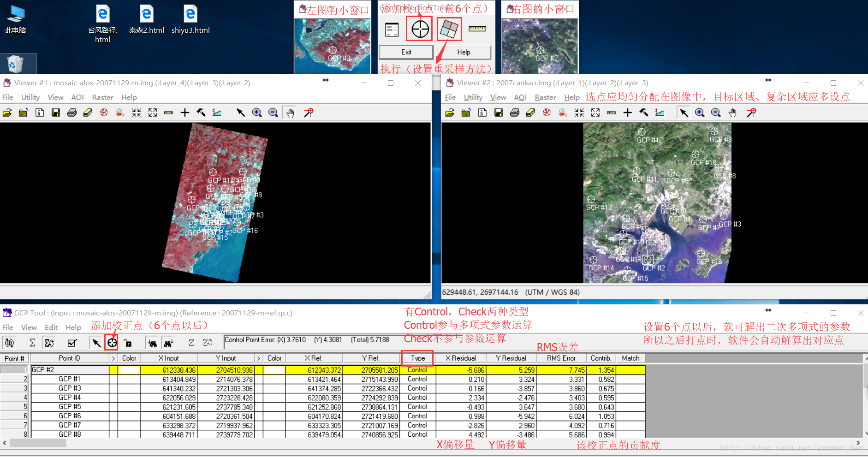Select the eraser icon in Viewer #1
This screenshot has width=868, height=457.
(x=88, y=113)
